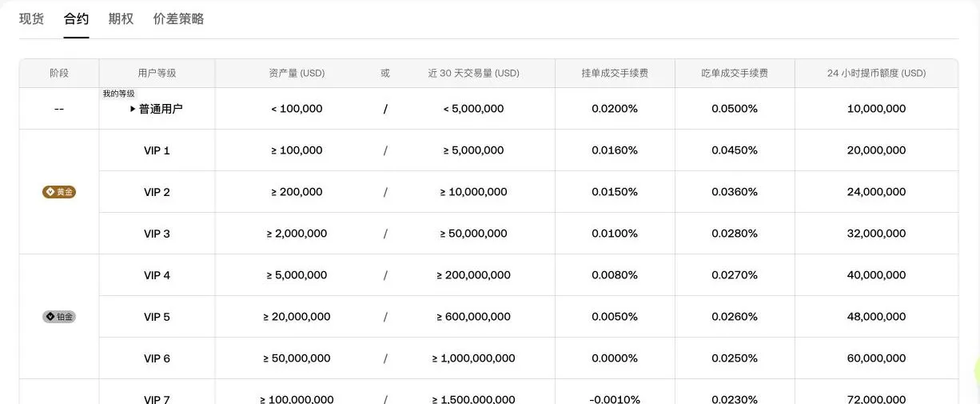Click the ≥ 50,000,000 asset cell
The height and width of the screenshot is (404, 980).
click(297, 358)
